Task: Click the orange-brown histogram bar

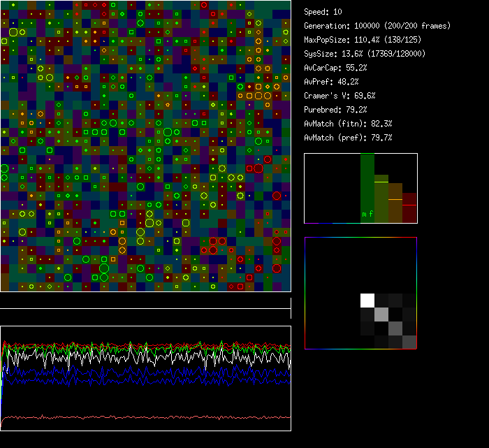Action: pyautogui.click(x=395, y=203)
